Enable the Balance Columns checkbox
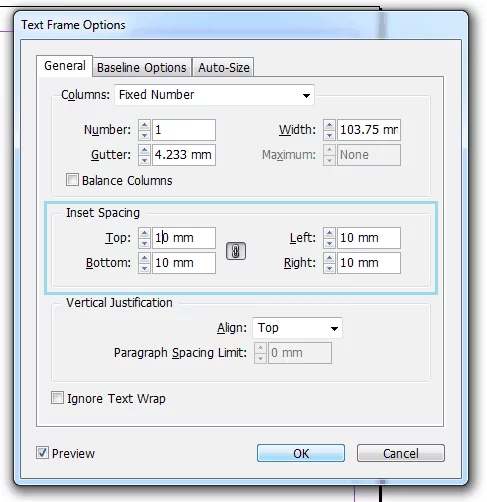Screen dimensions: 487x502 pyautogui.click(x=72, y=180)
